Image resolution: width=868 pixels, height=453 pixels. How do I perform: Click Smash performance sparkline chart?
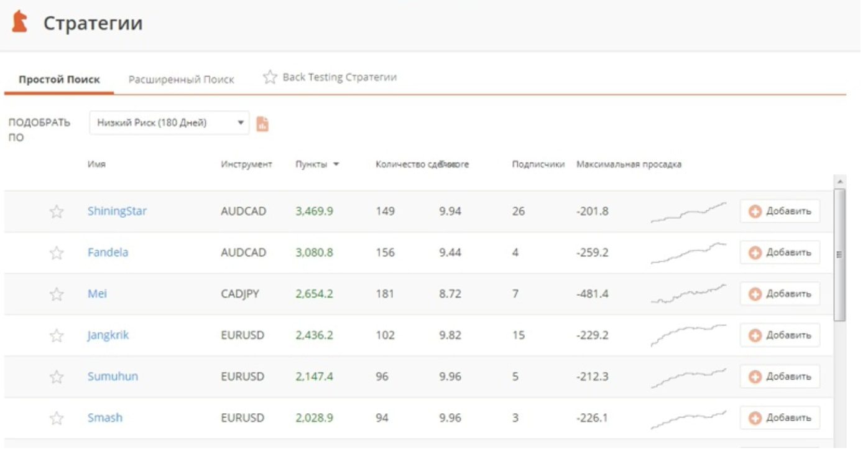pos(688,418)
